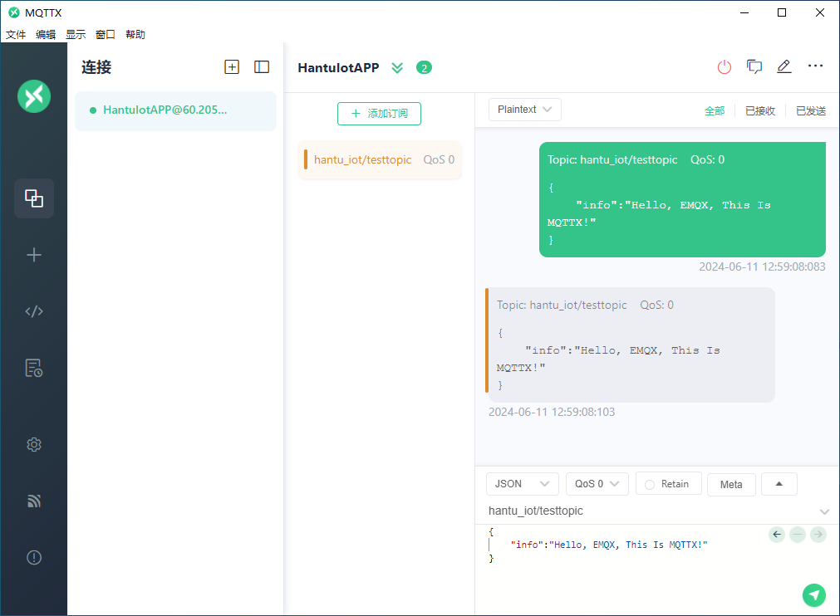Click the MQTTX logo in sidebar
The image size is (840, 616).
34,96
